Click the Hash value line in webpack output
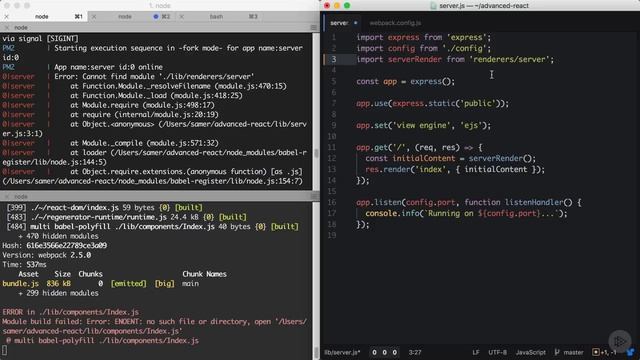The height and width of the screenshot is (360, 640). (x=55, y=246)
